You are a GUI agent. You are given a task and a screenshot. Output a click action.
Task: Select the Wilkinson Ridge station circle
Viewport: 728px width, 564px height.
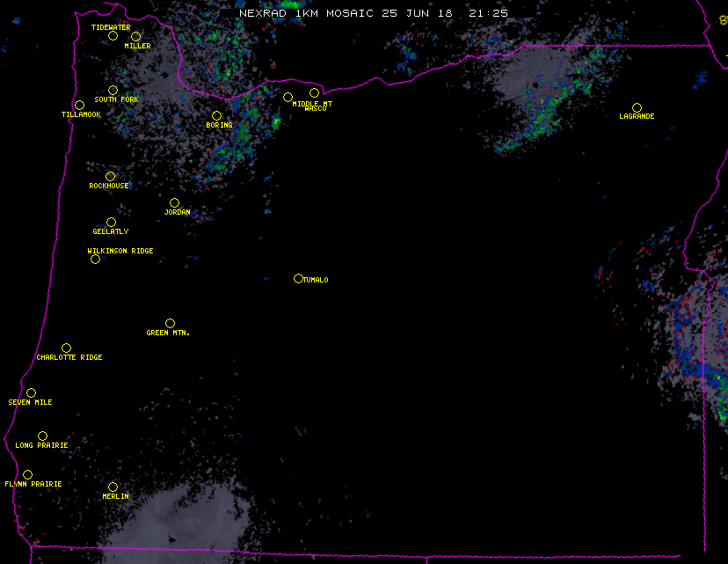(x=95, y=259)
